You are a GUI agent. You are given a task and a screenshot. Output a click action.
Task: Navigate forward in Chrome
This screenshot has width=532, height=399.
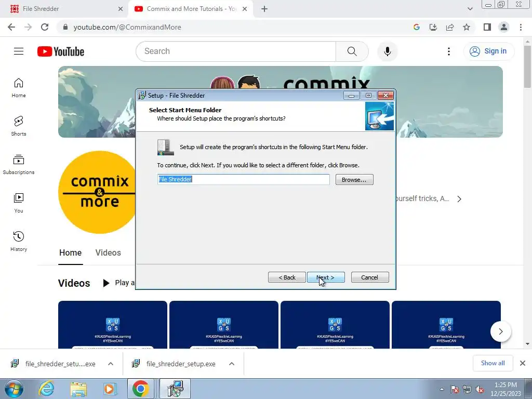(x=28, y=27)
